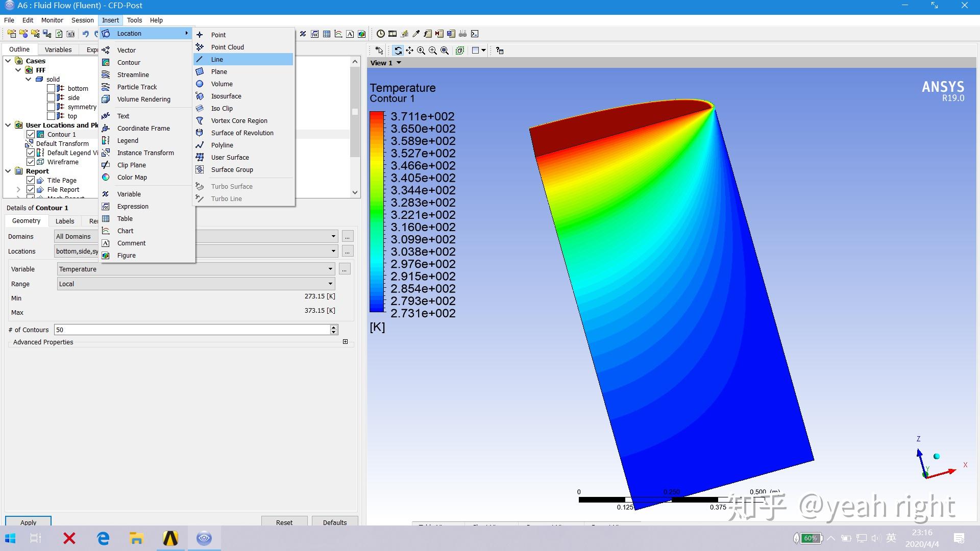Select Line from the Location submenu
Screen dimensions: 980x551
point(217,59)
